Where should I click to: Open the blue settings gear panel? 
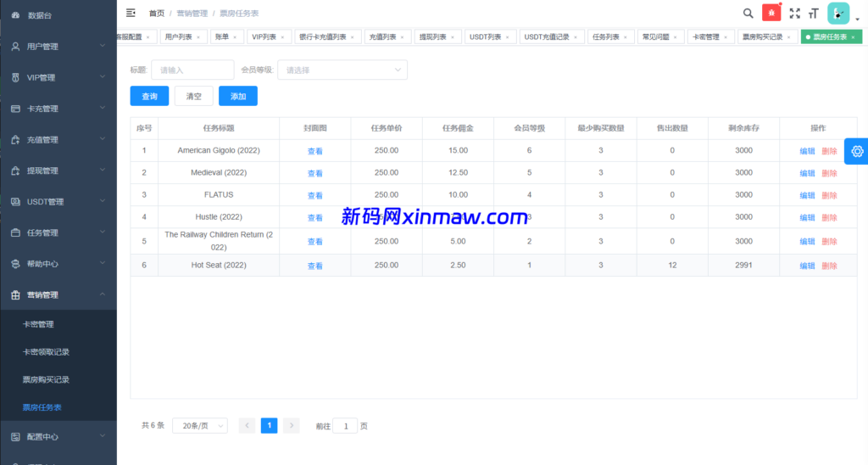[x=856, y=151]
